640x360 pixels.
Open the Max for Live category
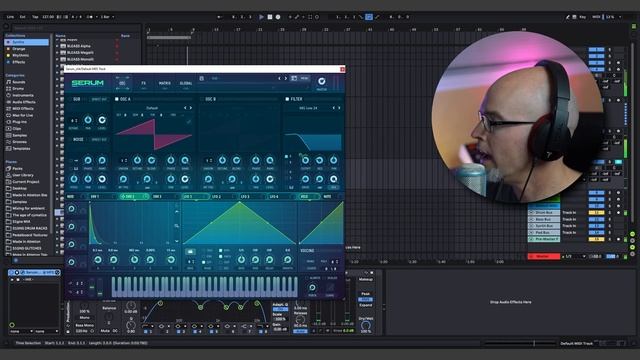click(x=23, y=115)
